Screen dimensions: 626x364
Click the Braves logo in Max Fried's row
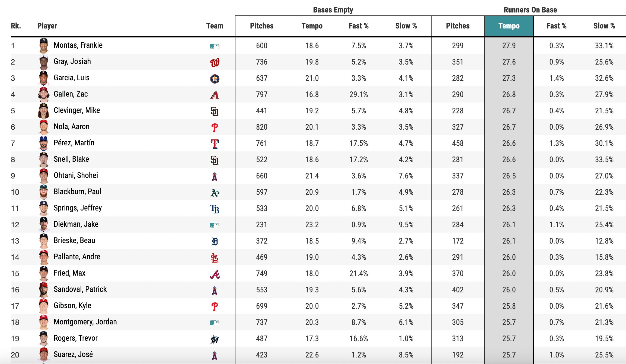215,274
